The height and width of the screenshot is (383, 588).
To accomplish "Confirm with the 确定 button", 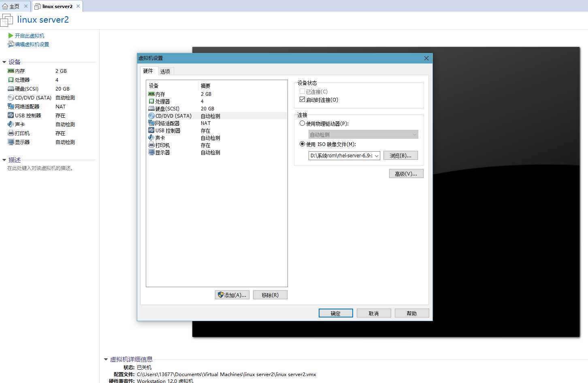I will click(336, 313).
